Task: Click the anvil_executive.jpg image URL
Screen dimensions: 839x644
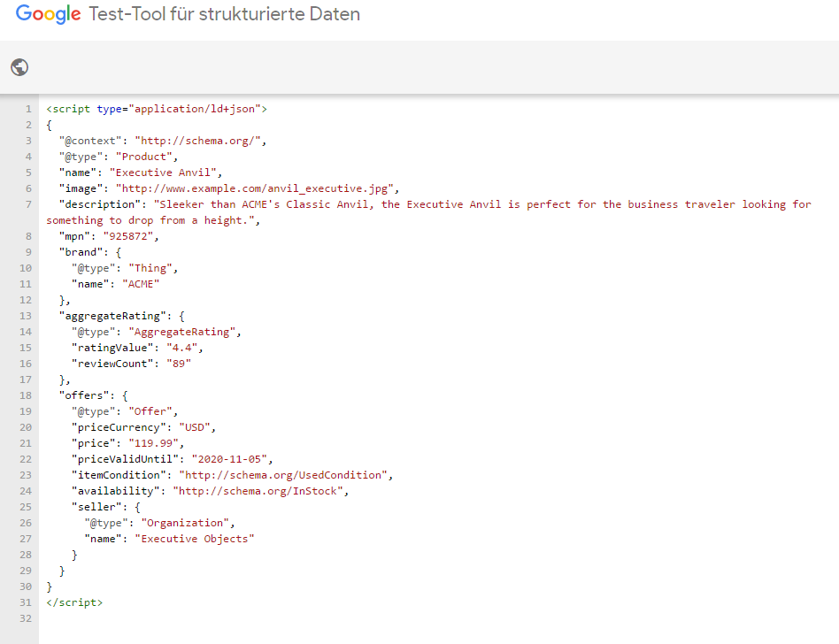Action: [x=255, y=188]
